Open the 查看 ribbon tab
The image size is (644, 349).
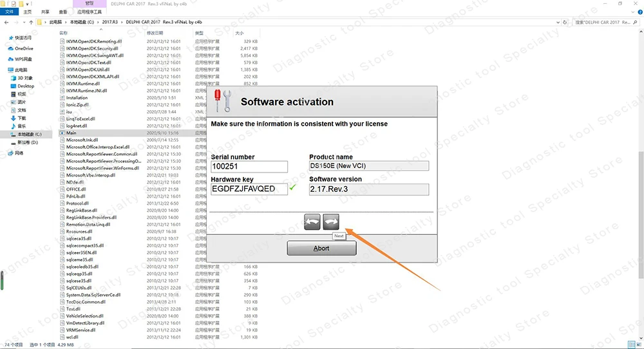point(63,12)
